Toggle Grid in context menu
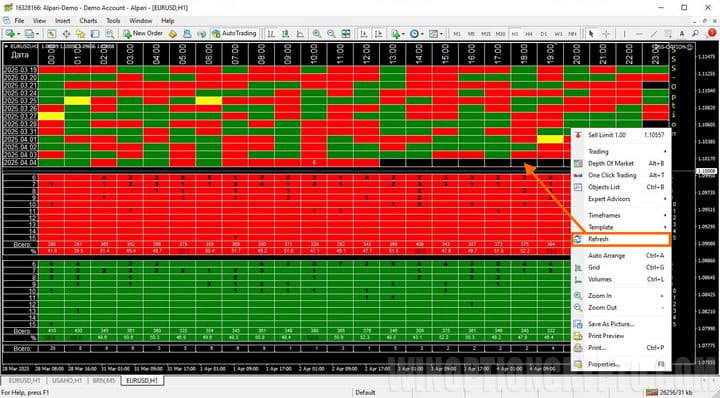720x398 pixels. pyautogui.click(x=621, y=267)
